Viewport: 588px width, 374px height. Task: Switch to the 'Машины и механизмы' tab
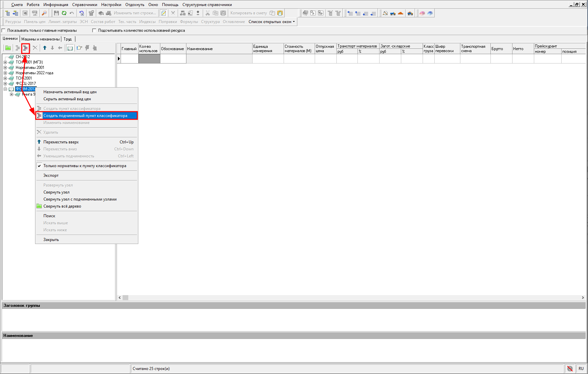[40, 39]
